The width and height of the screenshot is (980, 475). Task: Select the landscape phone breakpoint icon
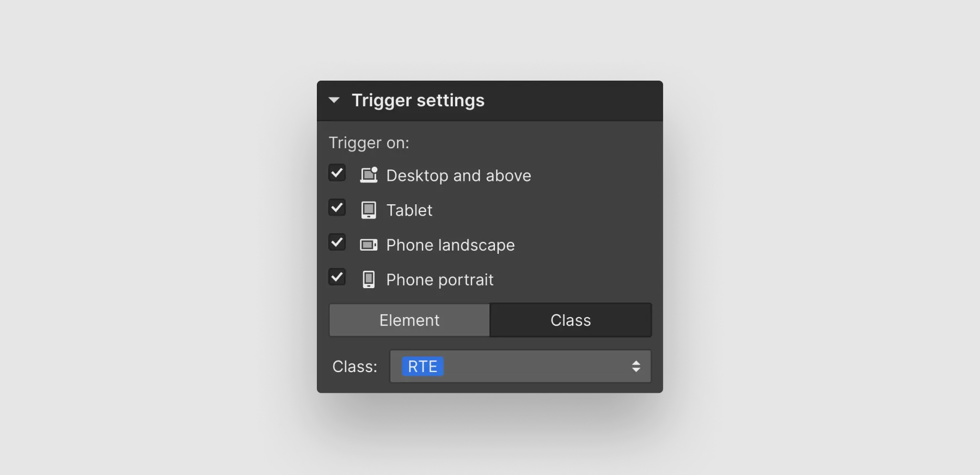click(369, 245)
